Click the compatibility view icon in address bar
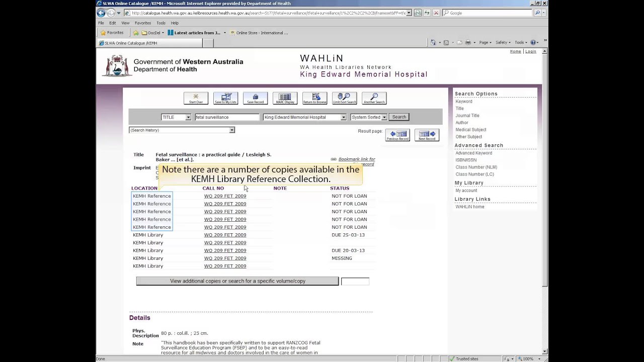The width and height of the screenshot is (644, 362). [418, 13]
